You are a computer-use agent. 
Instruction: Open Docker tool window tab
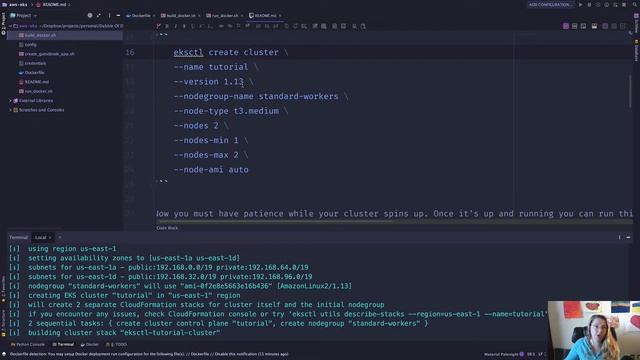[89, 345]
